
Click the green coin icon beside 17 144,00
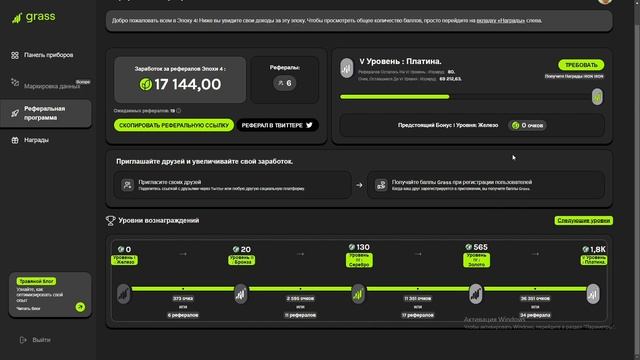click(x=146, y=84)
